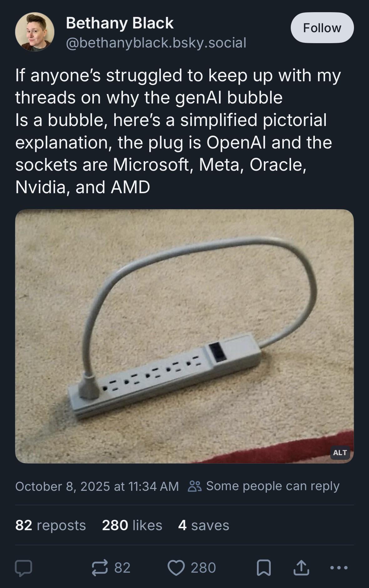Like the post with heart icon

point(176,568)
